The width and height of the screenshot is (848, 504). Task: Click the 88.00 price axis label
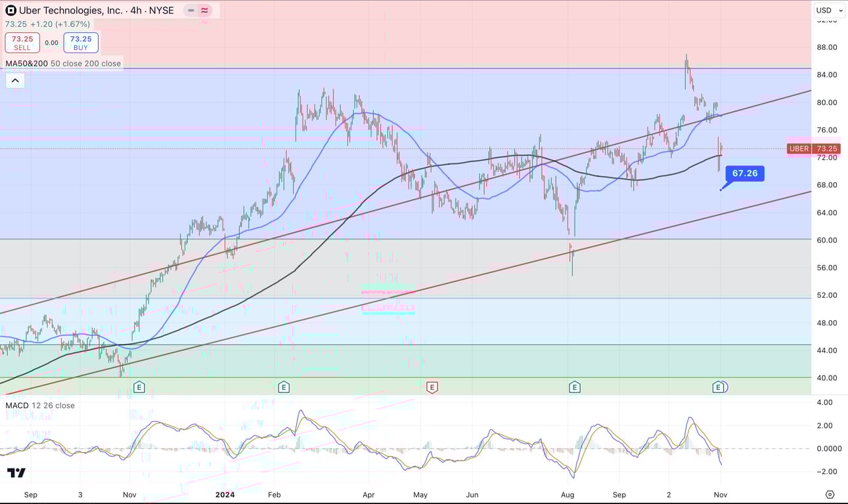[827, 47]
